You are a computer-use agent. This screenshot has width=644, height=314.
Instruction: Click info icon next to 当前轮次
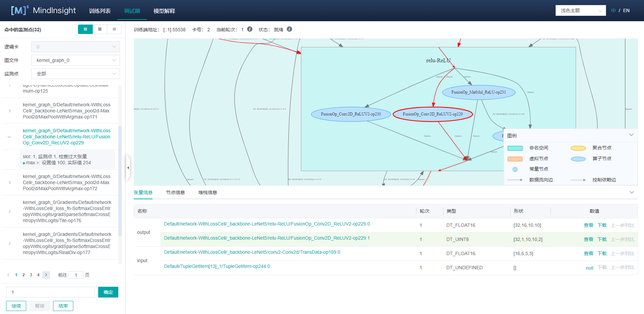tap(250, 29)
